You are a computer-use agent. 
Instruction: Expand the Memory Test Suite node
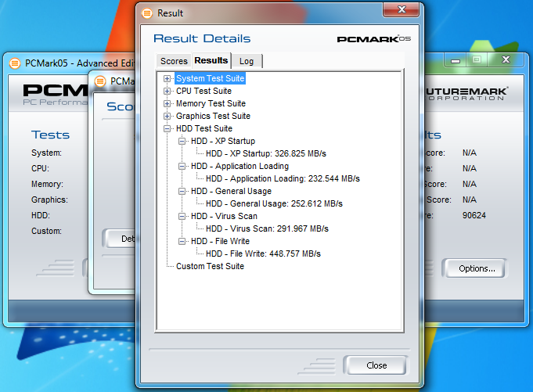(x=167, y=103)
